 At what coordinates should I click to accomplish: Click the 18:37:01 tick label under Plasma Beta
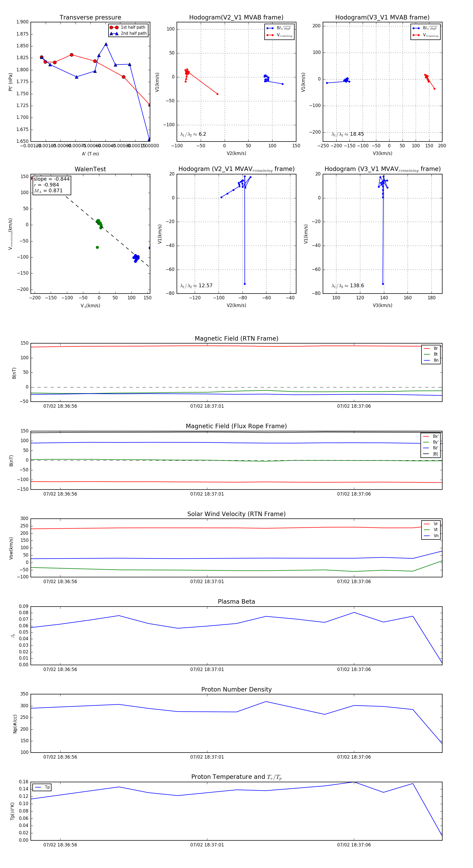coord(207,669)
